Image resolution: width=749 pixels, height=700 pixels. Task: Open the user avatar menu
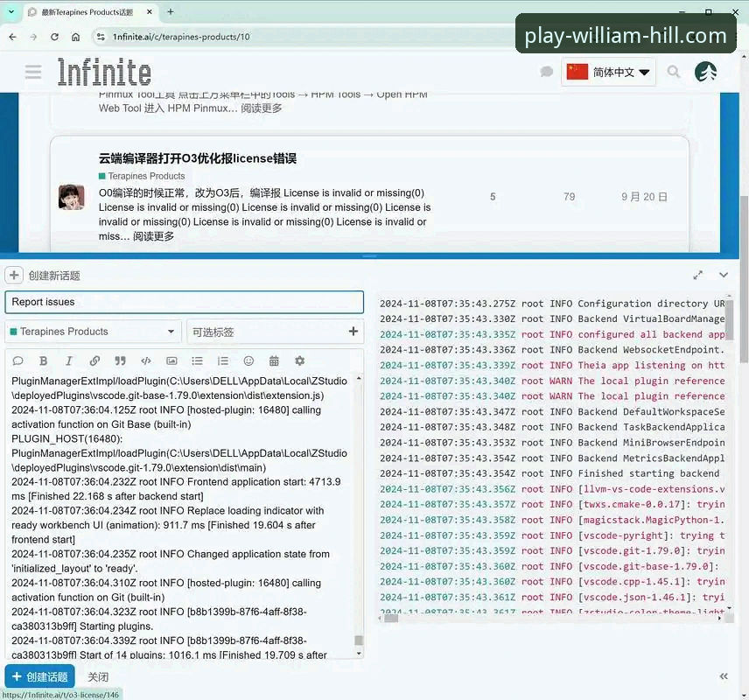tap(705, 72)
